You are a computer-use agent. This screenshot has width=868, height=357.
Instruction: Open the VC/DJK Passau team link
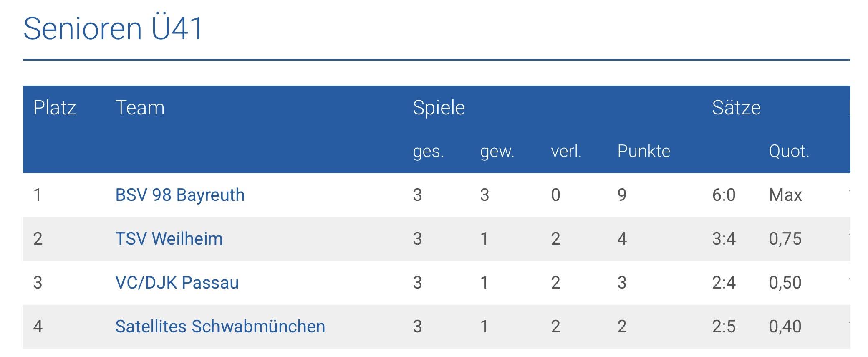[x=177, y=283]
